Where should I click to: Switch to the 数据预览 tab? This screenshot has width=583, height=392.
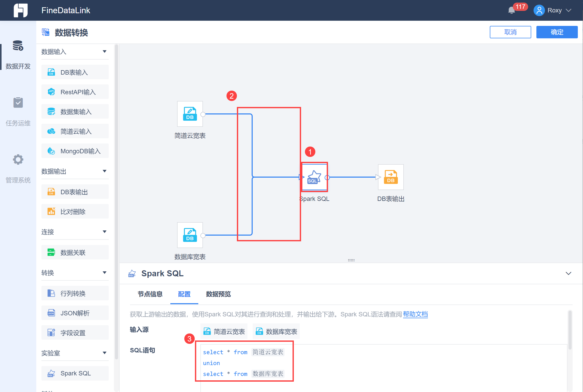tap(218, 294)
